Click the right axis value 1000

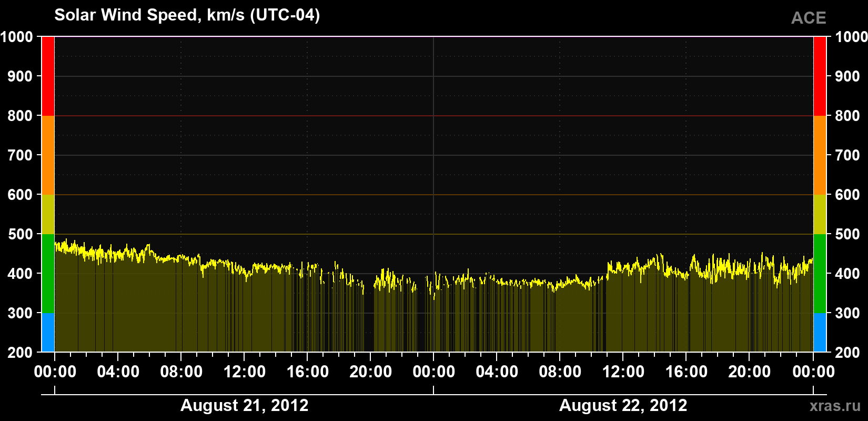851,37
